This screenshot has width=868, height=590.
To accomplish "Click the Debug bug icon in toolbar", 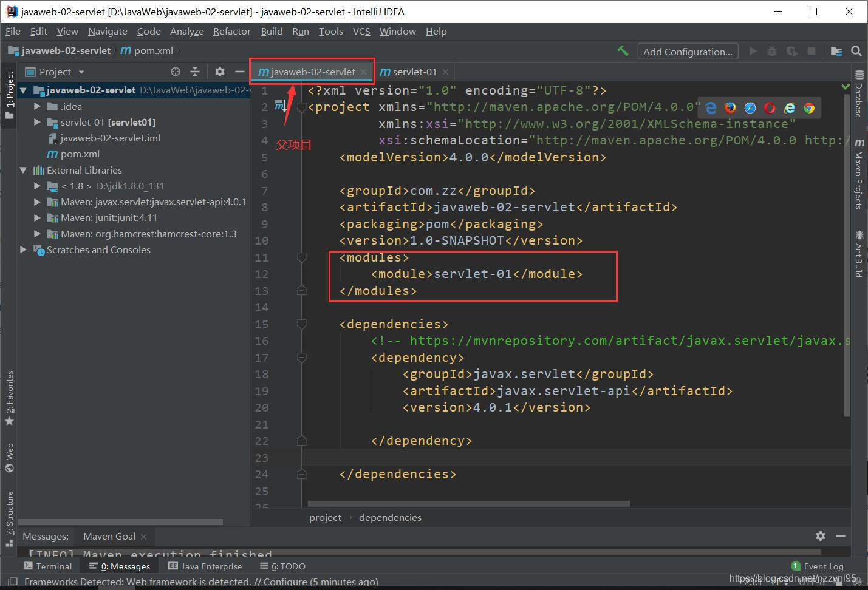I will 772,52.
